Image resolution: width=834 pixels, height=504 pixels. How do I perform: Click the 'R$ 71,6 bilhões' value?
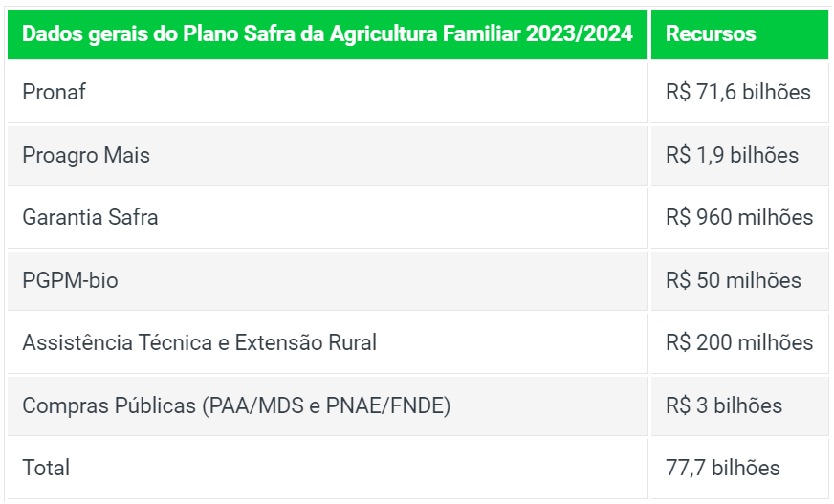pyautogui.click(x=737, y=92)
